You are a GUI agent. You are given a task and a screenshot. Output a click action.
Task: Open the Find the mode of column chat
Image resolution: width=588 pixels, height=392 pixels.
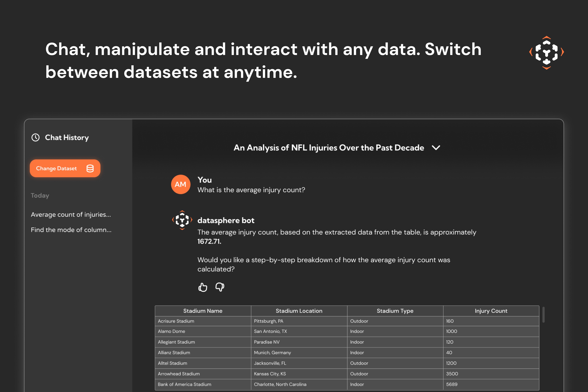pos(71,230)
